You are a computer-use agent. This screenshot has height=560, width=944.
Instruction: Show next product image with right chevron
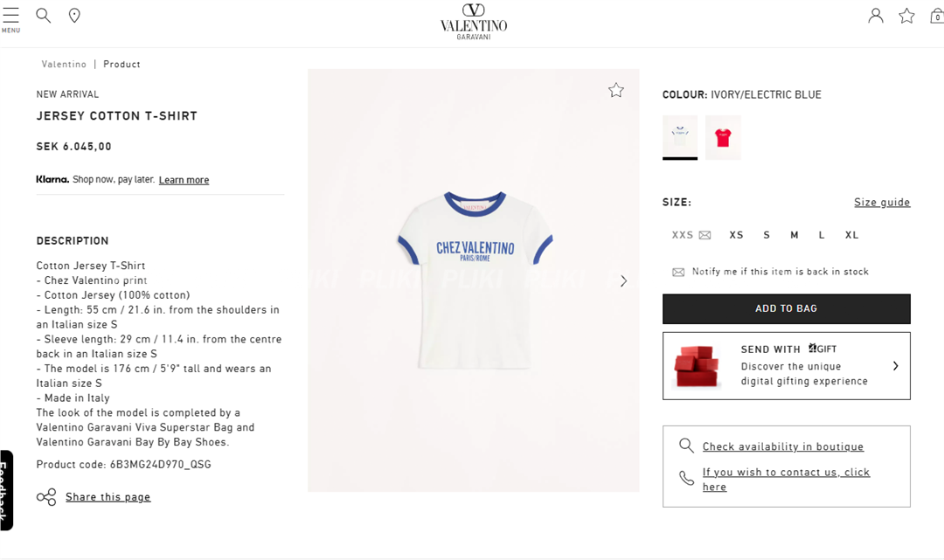[624, 281]
